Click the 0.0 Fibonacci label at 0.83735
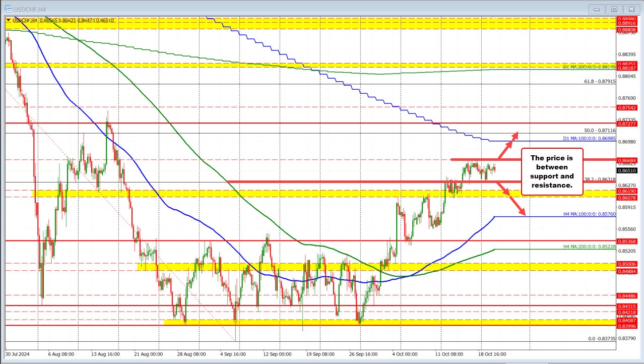 click(x=602, y=339)
